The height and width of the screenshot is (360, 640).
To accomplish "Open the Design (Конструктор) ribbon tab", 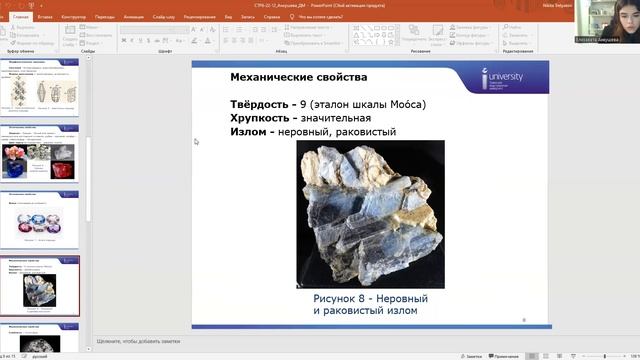I will pyautogui.click(x=73, y=17).
